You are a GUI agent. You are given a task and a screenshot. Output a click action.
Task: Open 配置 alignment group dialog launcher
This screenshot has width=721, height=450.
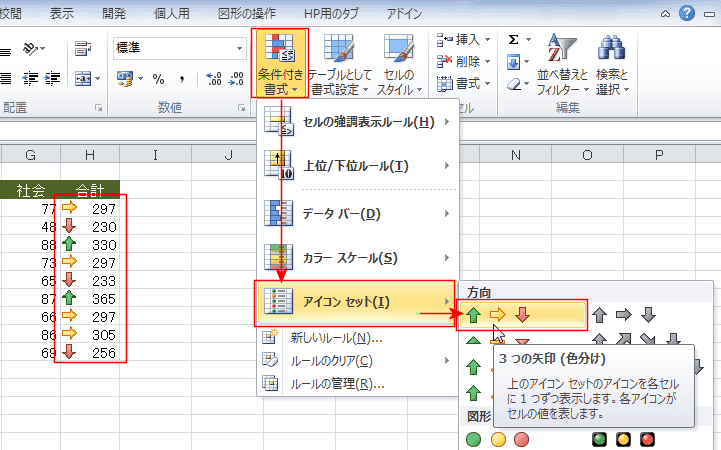tap(98, 108)
